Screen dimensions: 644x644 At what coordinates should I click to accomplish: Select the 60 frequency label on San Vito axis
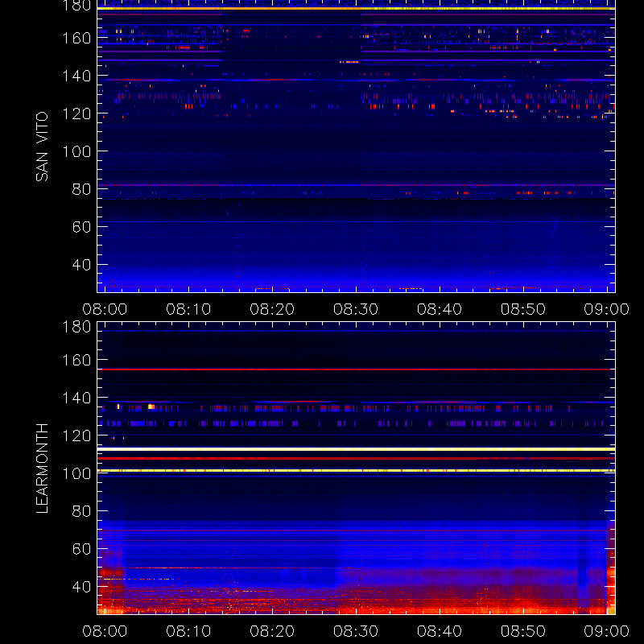[81, 227]
